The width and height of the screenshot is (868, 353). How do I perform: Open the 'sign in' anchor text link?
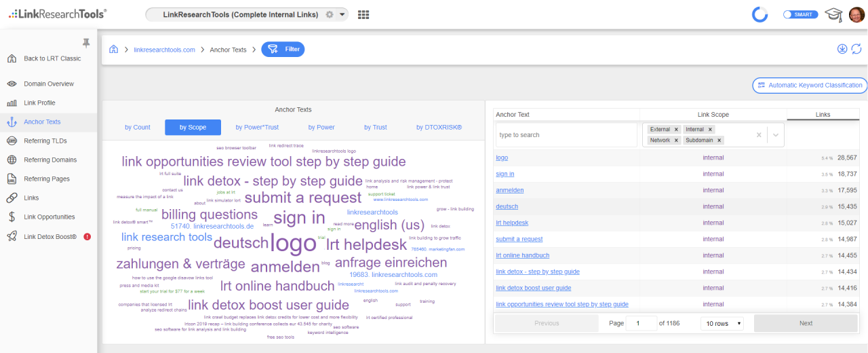click(505, 174)
